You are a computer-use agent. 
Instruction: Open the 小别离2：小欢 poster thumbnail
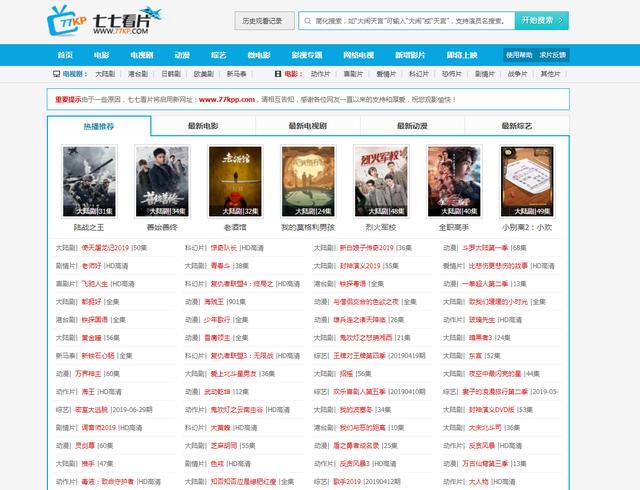[527, 181]
